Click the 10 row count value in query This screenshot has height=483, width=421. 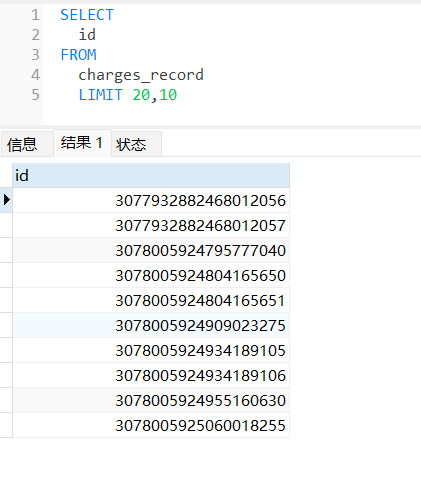168,95
